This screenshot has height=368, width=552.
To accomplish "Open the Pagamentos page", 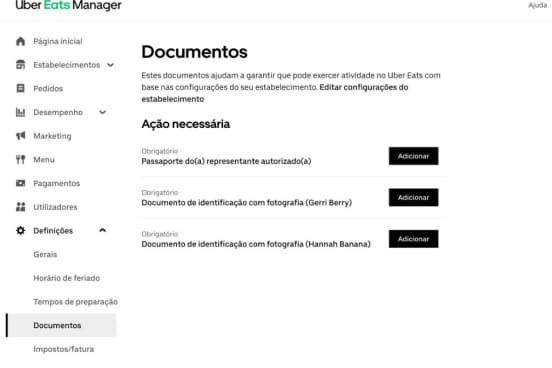I will 56,183.
